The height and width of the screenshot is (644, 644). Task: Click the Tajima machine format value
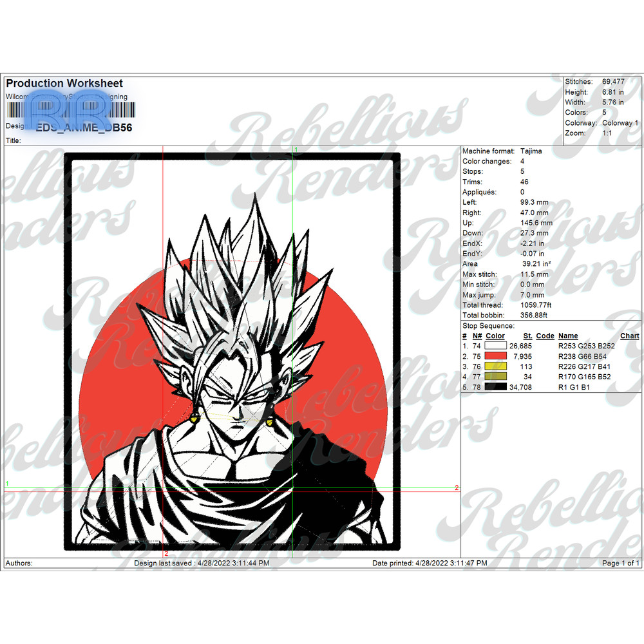(532, 151)
